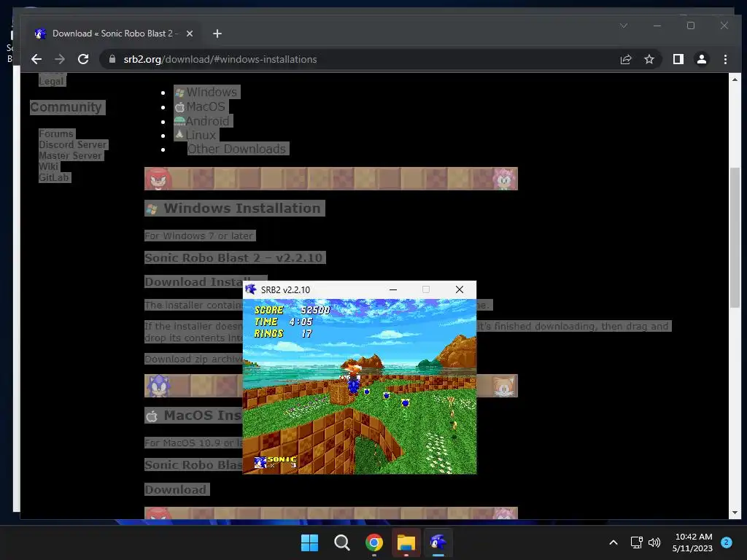
Task: Open the Wiki link in sidebar
Action: [49, 167]
